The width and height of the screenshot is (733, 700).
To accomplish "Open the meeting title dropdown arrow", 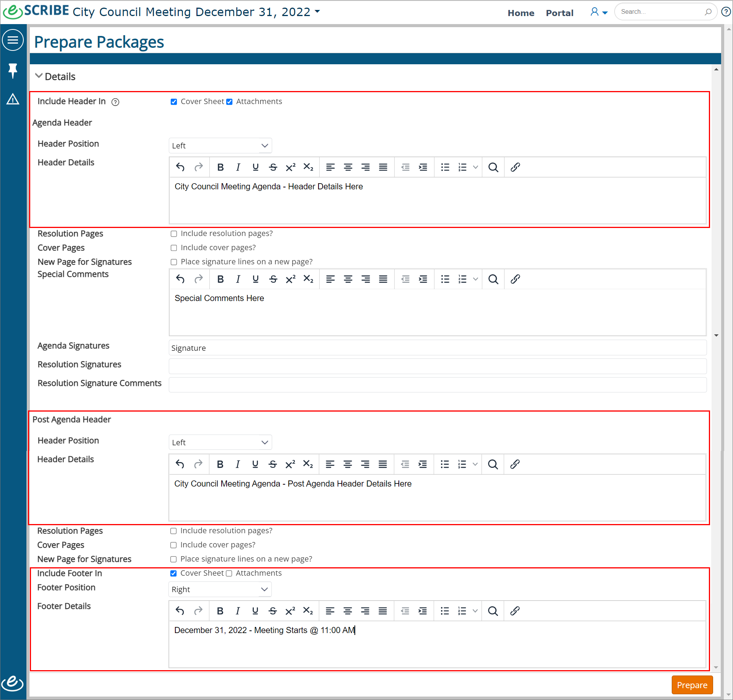I will pos(317,11).
